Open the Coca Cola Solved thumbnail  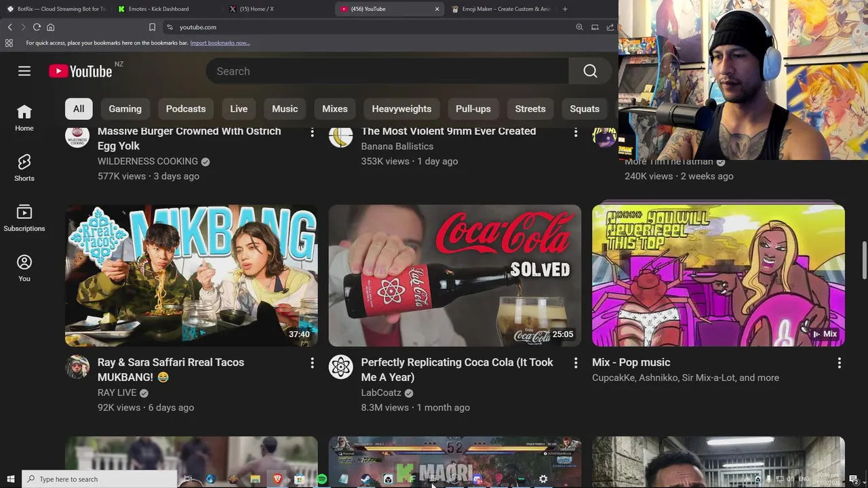tap(454, 276)
